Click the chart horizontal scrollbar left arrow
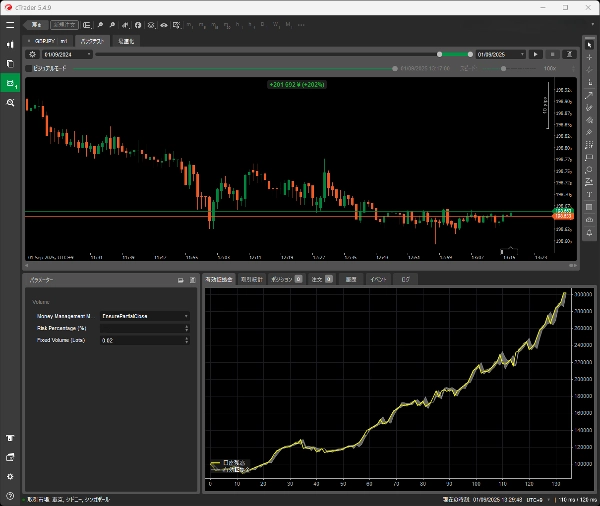Viewport: 600px width, 506px height. click(x=27, y=265)
